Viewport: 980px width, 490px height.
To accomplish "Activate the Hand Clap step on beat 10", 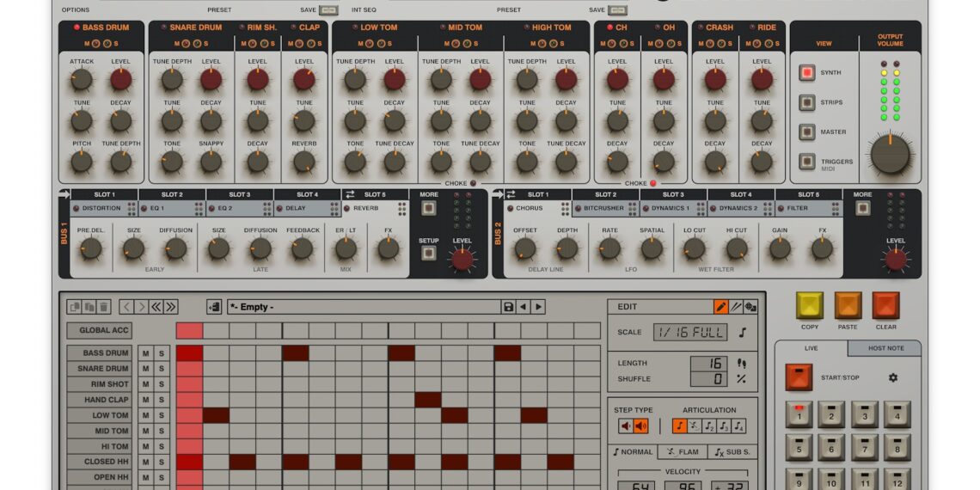I will [427, 400].
